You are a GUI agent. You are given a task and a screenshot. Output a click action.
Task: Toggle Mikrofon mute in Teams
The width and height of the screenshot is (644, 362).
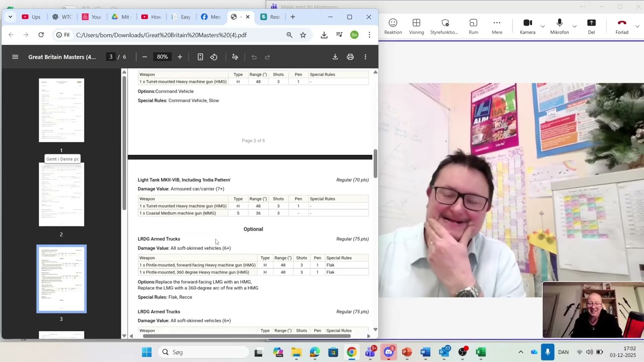coord(559,27)
